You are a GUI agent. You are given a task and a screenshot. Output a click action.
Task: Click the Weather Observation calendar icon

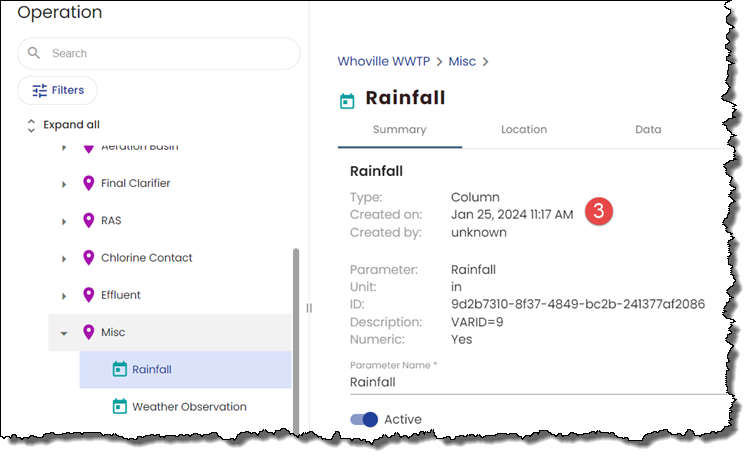[119, 406]
